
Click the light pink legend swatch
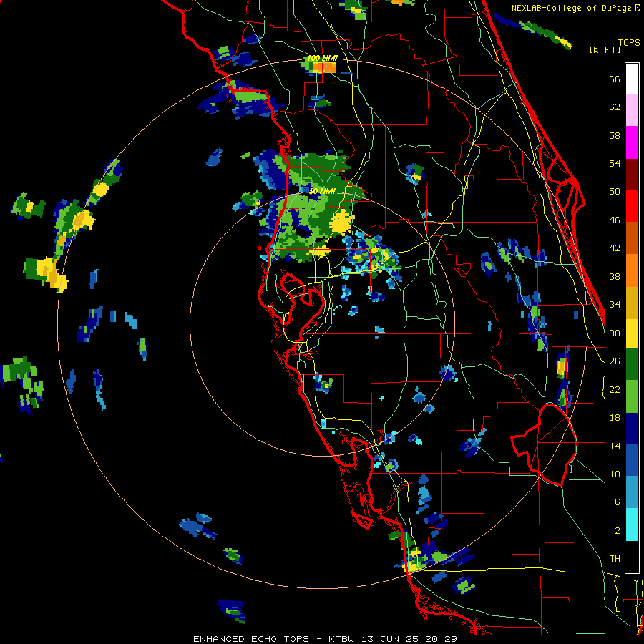coord(632,110)
